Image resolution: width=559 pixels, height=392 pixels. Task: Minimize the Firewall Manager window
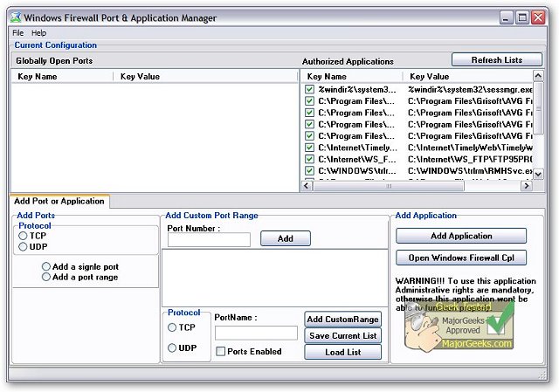pos(506,17)
